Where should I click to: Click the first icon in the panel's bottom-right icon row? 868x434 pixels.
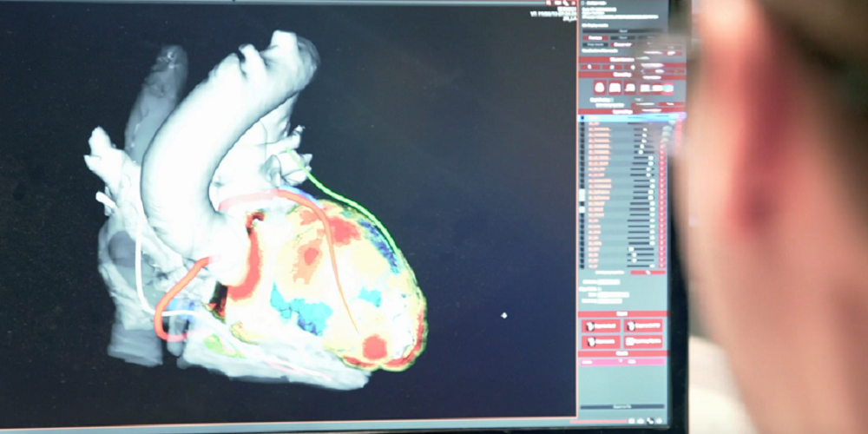pos(632,421)
